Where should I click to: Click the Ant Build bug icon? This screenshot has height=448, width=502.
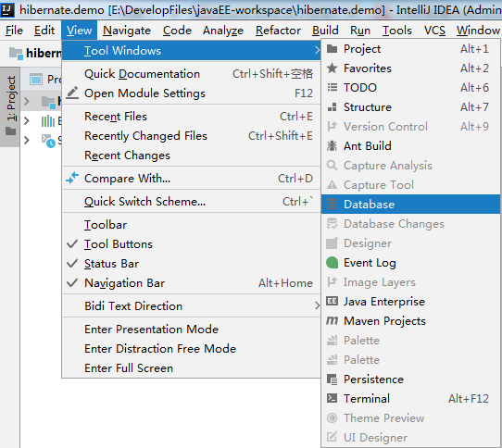(332, 146)
